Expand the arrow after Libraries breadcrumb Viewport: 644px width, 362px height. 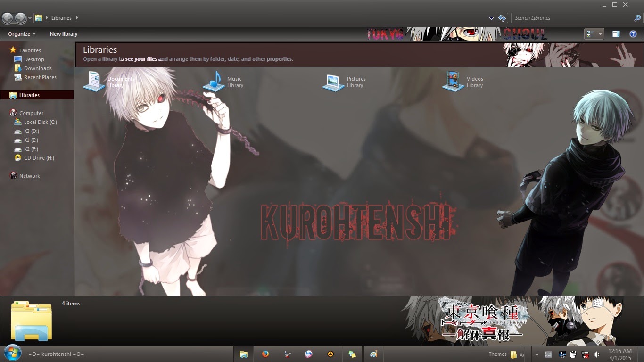point(77,18)
